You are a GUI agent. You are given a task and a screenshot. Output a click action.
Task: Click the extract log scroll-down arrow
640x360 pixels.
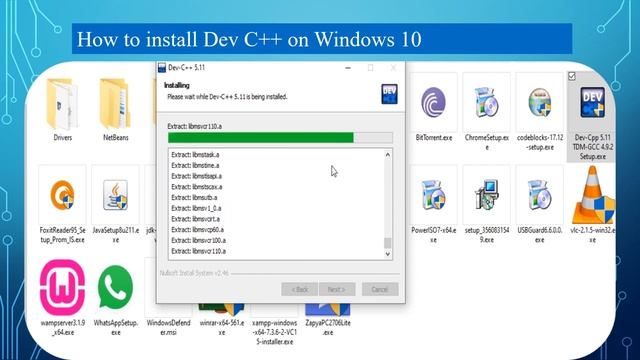pos(388,254)
